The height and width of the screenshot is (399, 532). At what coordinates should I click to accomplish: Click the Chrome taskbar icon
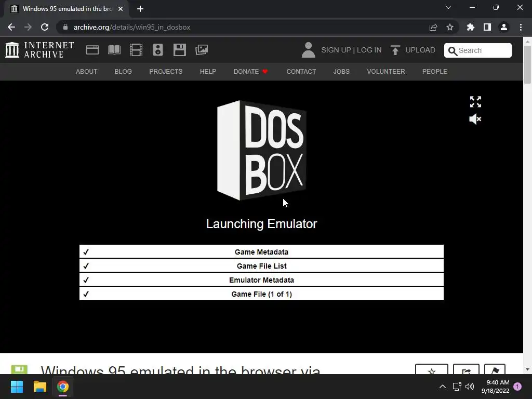click(63, 387)
